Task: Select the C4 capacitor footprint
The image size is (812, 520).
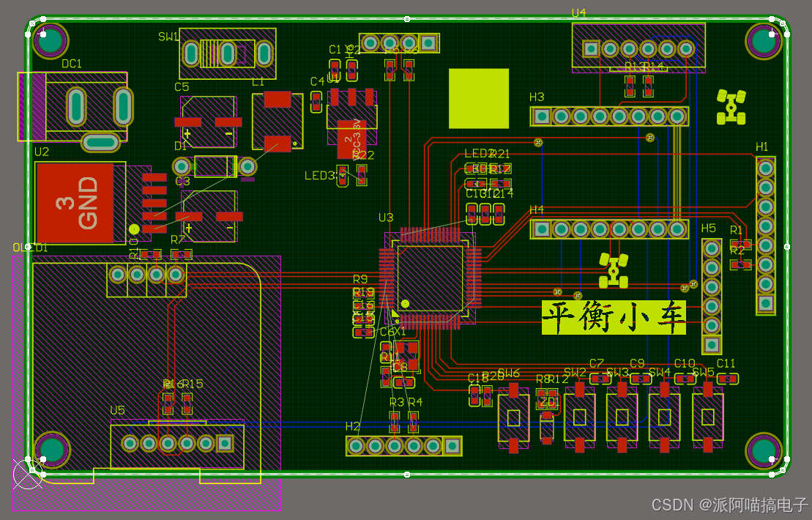Action: (x=316, y=102)
